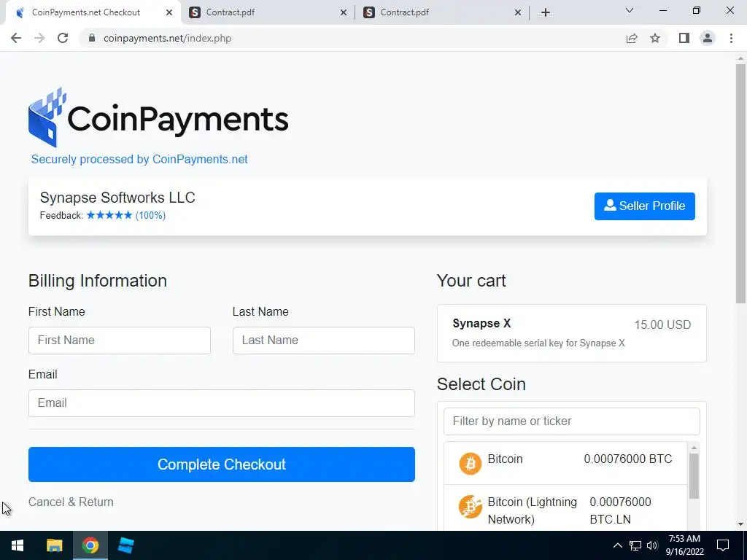747x560 pixels.
Task: Select Bitcoin as the payment coin
Action: (x=565, y=463)
